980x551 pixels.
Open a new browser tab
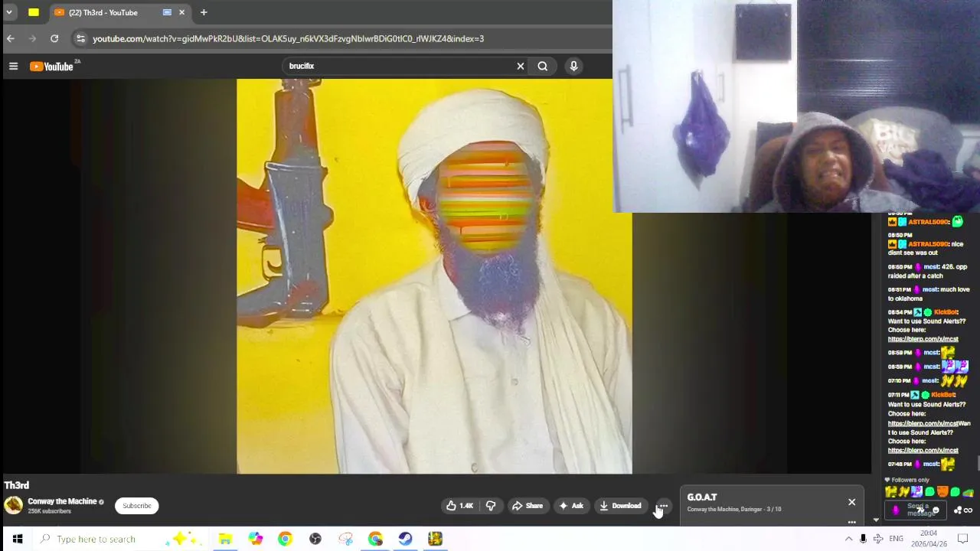[204, 12]
